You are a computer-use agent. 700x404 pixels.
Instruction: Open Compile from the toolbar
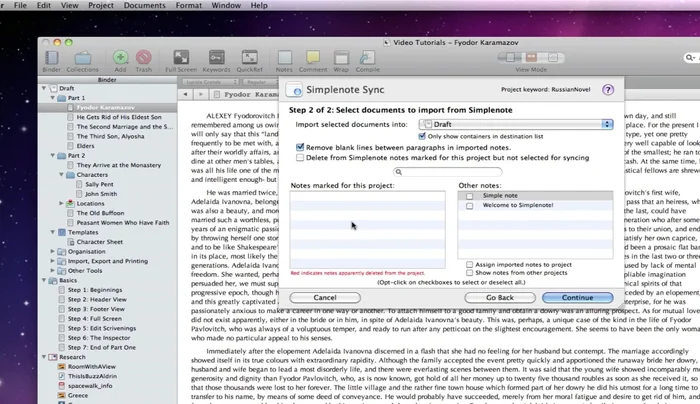point(367,58)
